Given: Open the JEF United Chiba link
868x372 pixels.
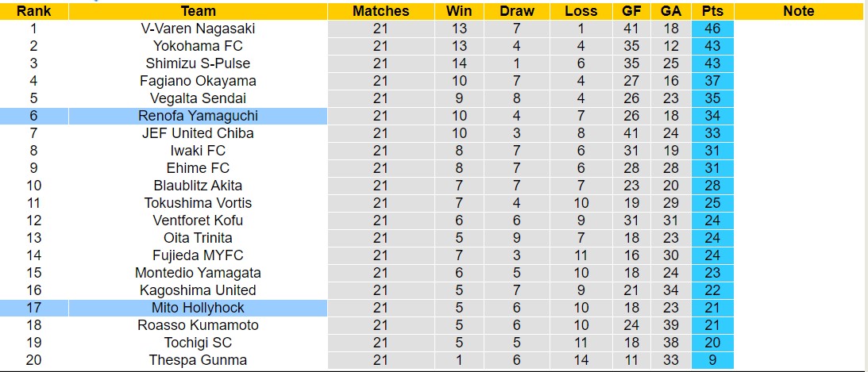Looking at the screenshot, I should point(198,133).
